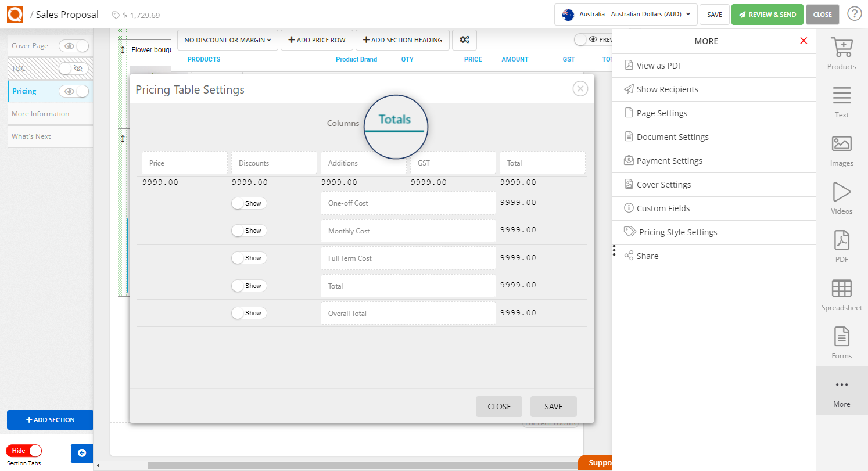Open the currency selection dropdown
The width and height of the screenshot is (868, 471).
[x=625, y=14]
